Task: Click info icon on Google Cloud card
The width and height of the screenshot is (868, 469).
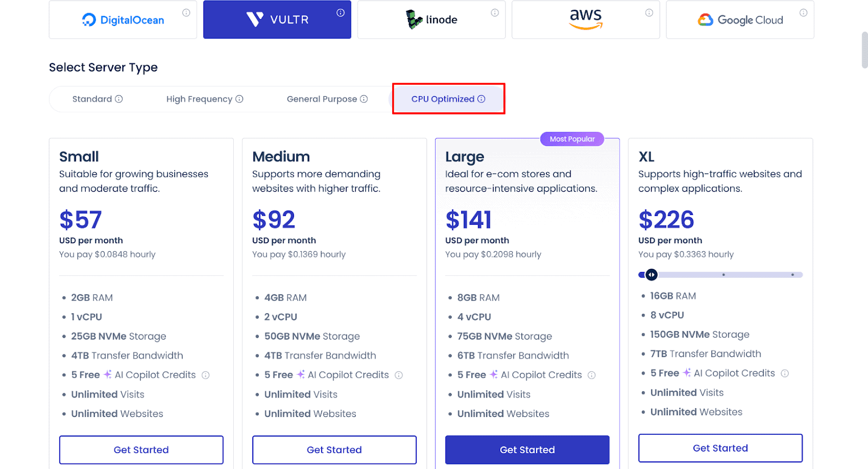Action: [803, 12]
